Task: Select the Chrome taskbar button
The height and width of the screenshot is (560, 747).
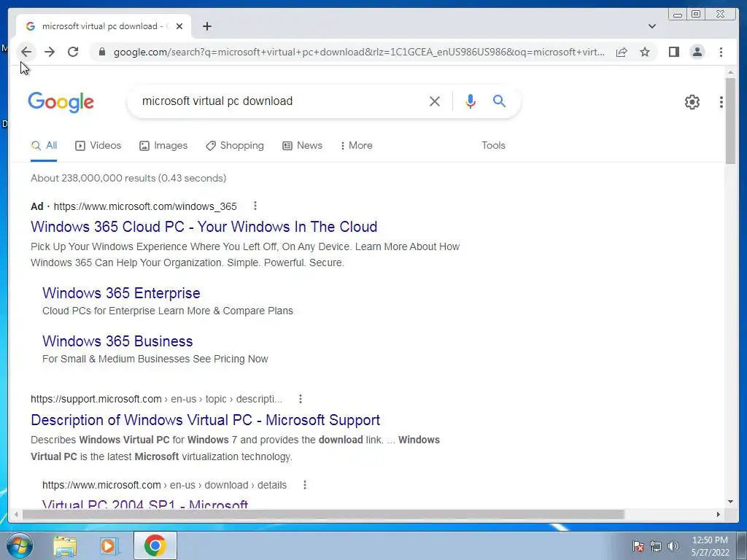Action: [x=155, y=545]
